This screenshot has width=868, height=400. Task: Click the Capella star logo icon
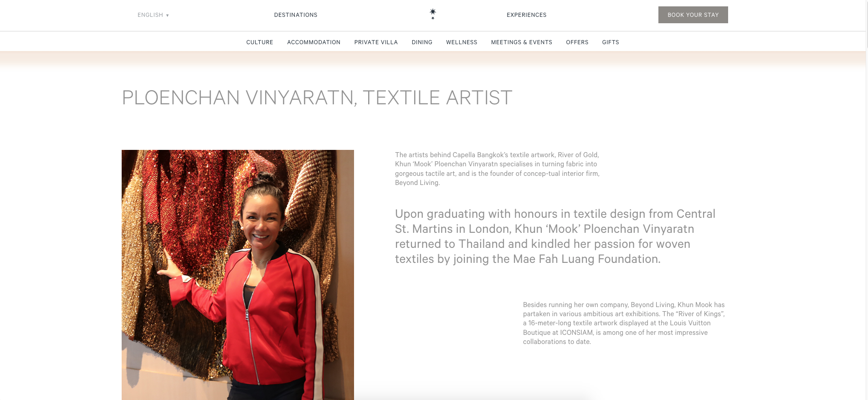(433, 14)
